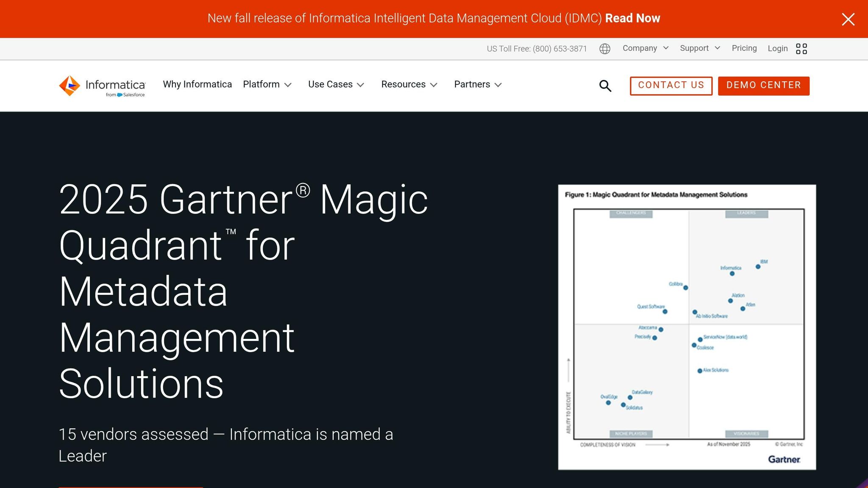This screenshot has width=868, height=488.
Task: Expand the Partners menu
Action: pos(478,84)
